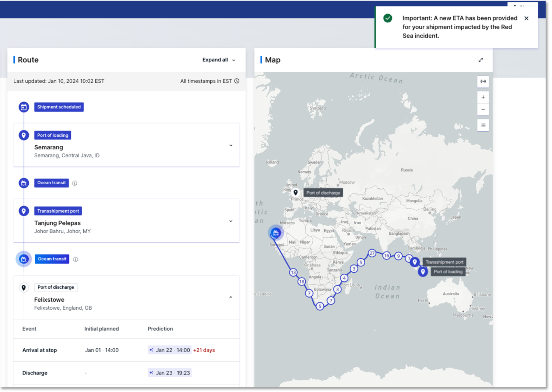Click the AI prediction sparkle on Discharge
Viewport: 552px width, 392px height.
151,373
